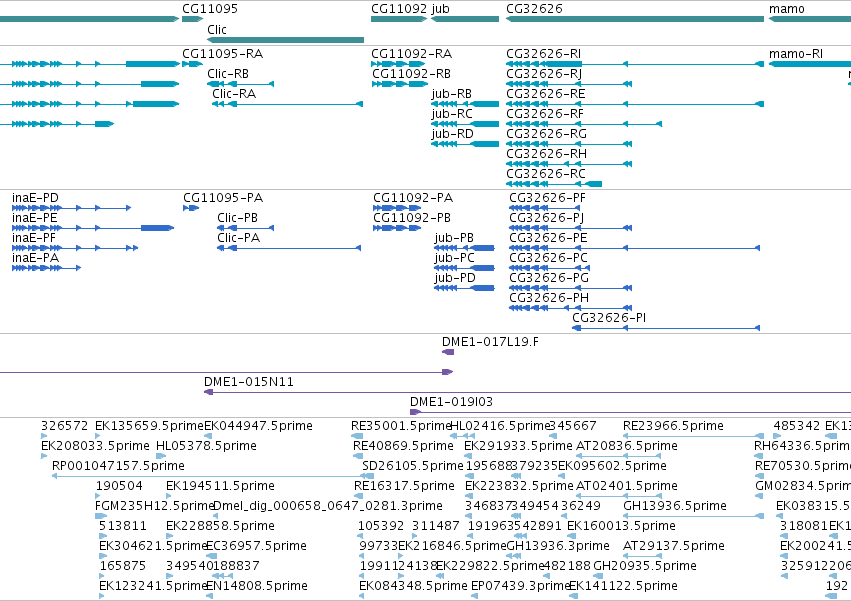
Task: Select EST label AT29137.5prime
Action: pyautogui.click(x=674, y=547)
